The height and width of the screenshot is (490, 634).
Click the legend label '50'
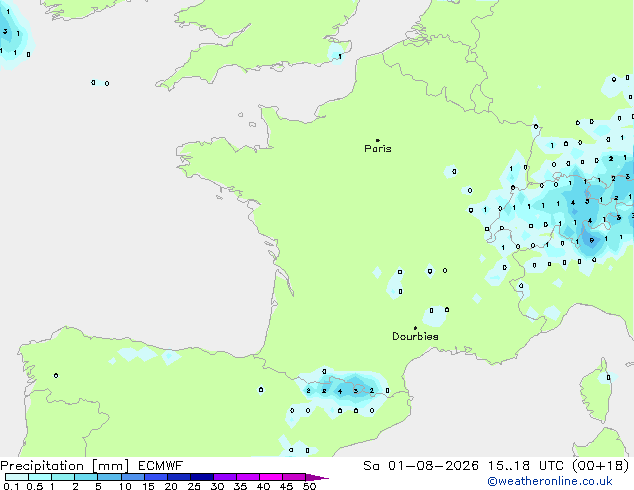click(x=309, y=486)
